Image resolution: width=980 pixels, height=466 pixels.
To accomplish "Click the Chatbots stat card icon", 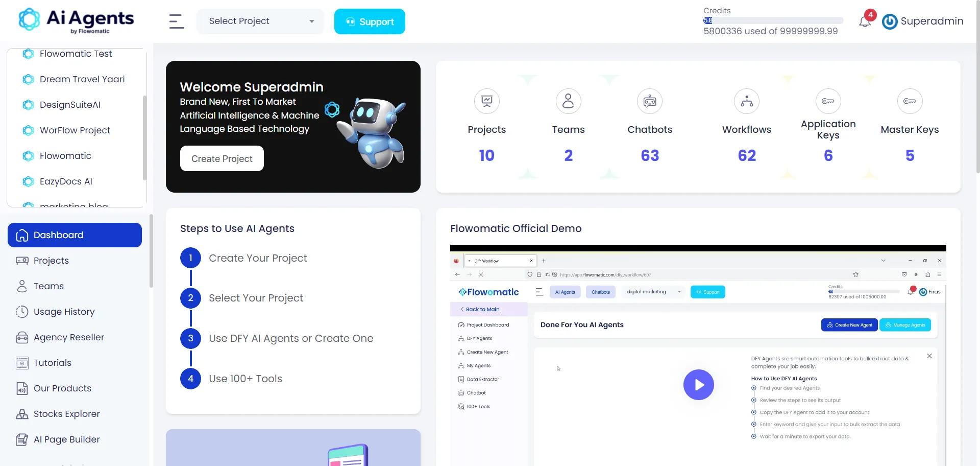I will click(x=650, y=101).
